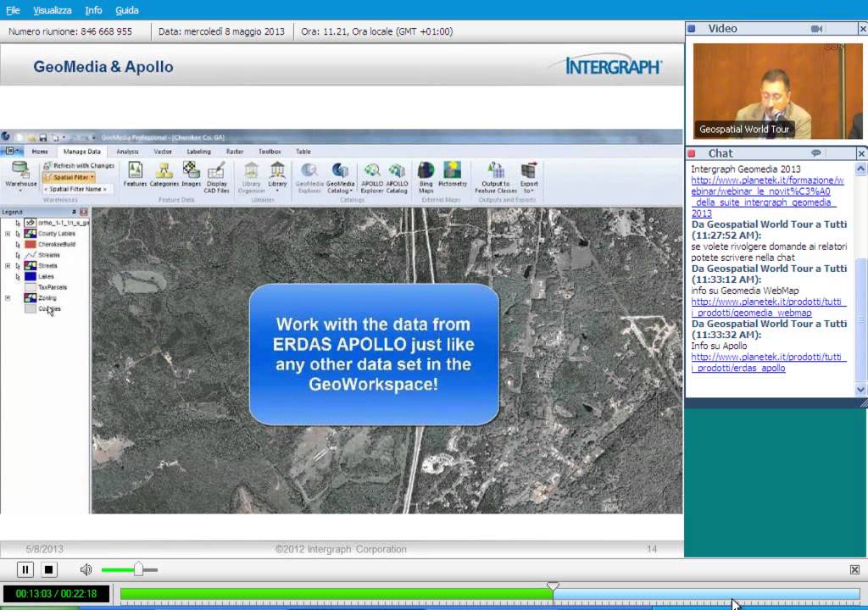
Task: Click the camera icon in Video panel
Action: (816, 28)
